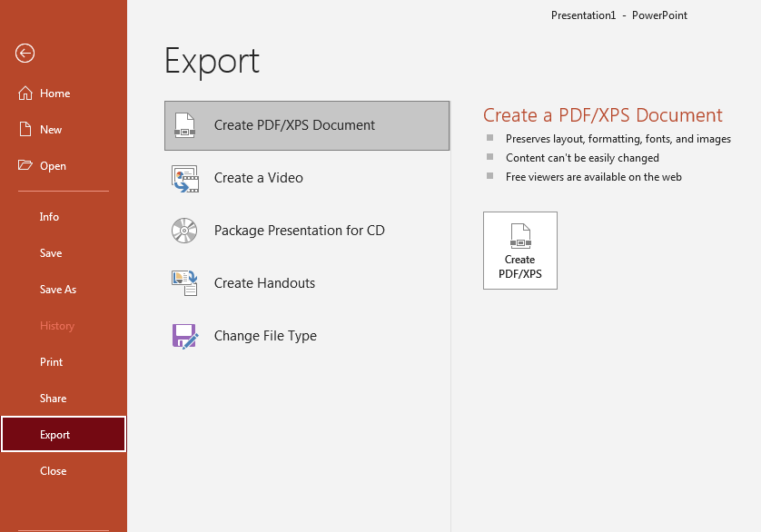Screen dimensions: 761x532
Task: Click the Create a PDF/XPS Document heading
Action: pyautogui.click(x=602, y=115)
